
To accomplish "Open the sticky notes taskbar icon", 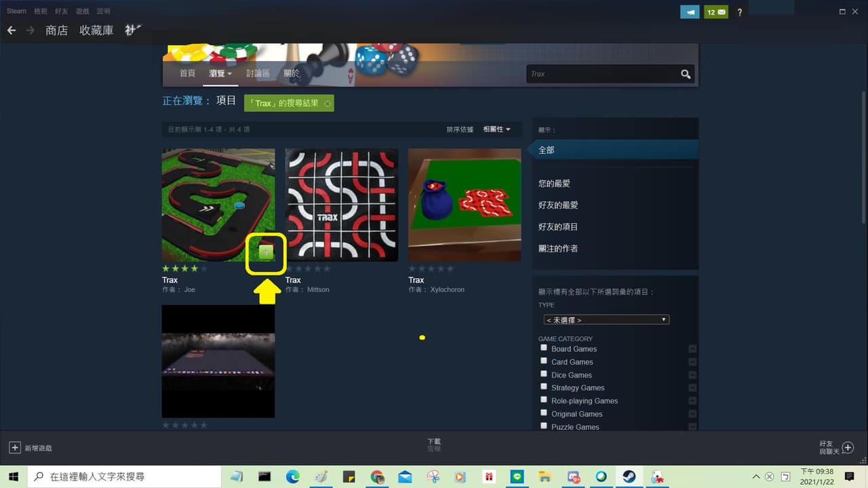I will 349,476.
